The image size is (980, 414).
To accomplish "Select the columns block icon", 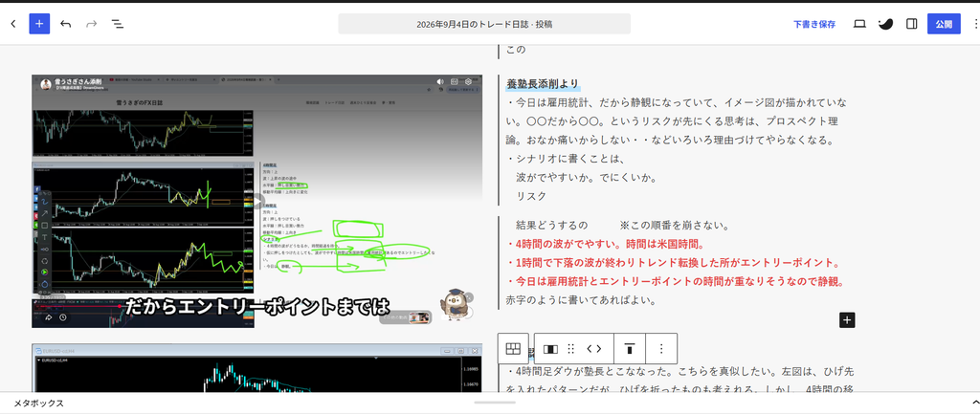I will (x=550, y=349).
